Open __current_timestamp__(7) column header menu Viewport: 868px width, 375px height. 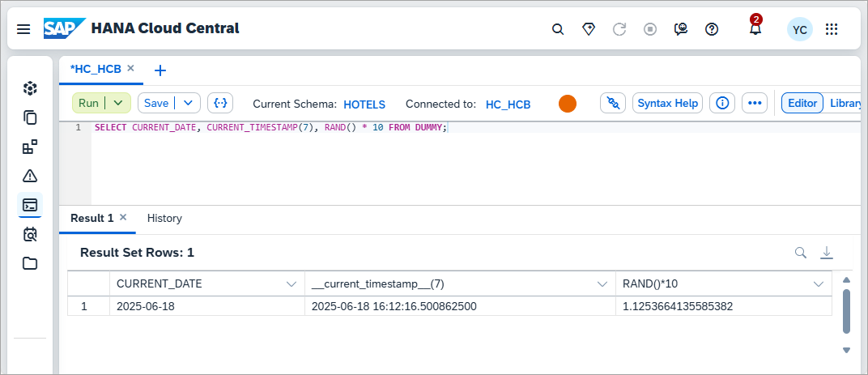point(602,284)
